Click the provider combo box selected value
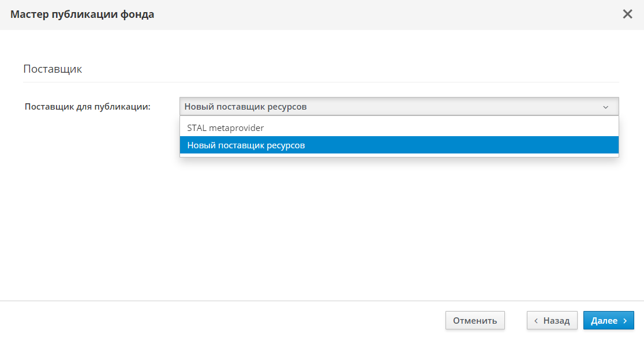Screen dimensions: 644x341 pos(246,107)
